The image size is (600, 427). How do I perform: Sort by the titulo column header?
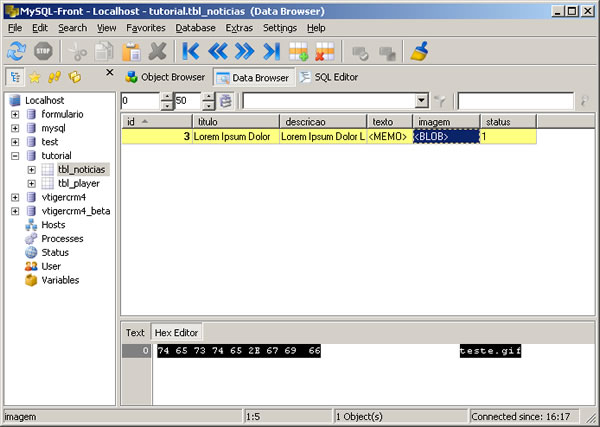coord(236,122)
